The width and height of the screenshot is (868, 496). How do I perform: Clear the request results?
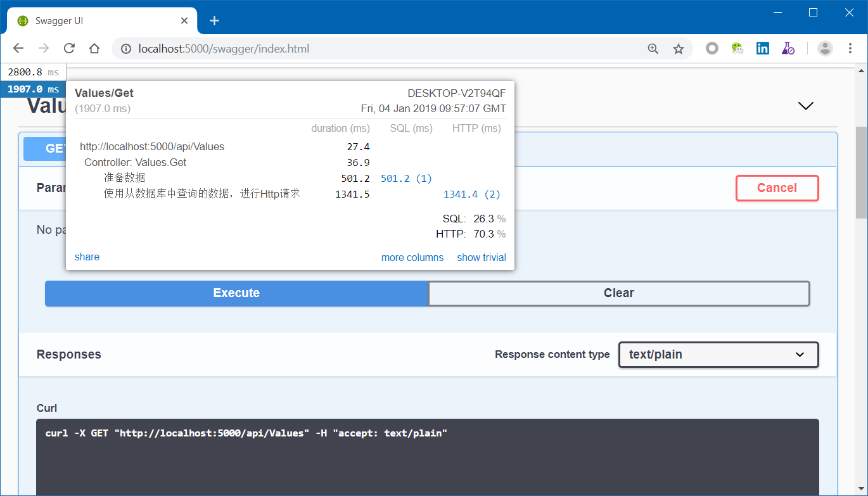[619, 293]
